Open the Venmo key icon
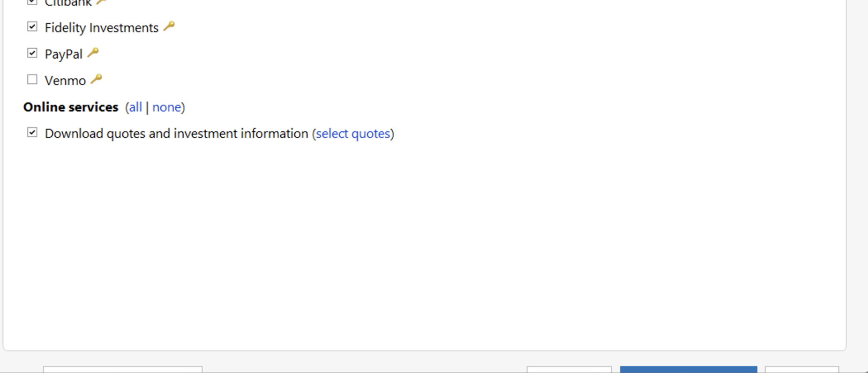The image size is (868, 373). (x=97, y=79)
